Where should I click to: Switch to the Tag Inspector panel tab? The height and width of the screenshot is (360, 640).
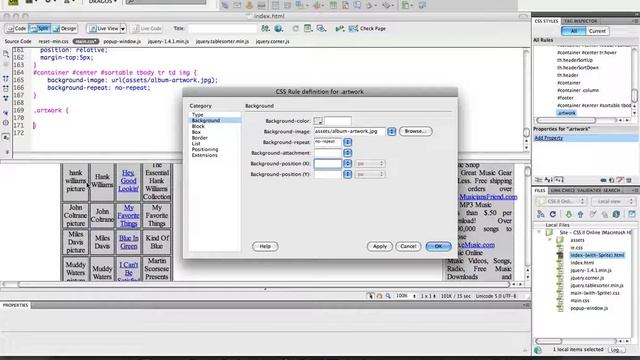580,21
